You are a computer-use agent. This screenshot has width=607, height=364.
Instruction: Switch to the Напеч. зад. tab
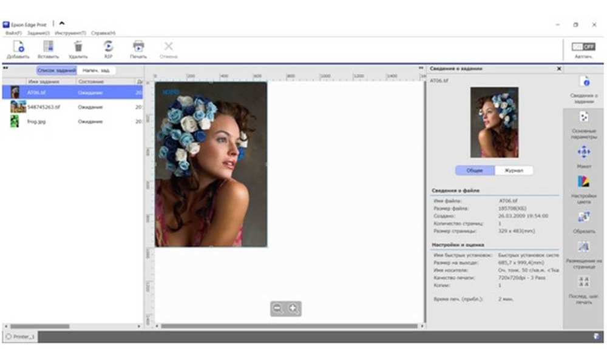97,70
